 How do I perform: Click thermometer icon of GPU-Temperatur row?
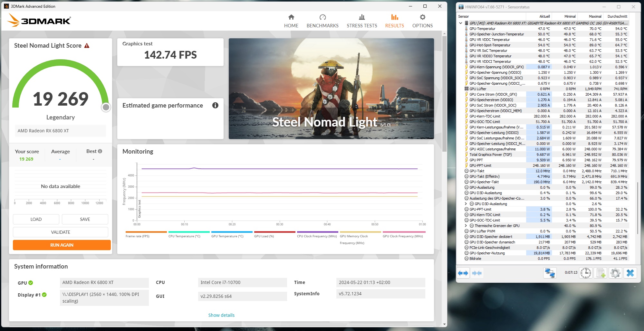pos(466,29)
